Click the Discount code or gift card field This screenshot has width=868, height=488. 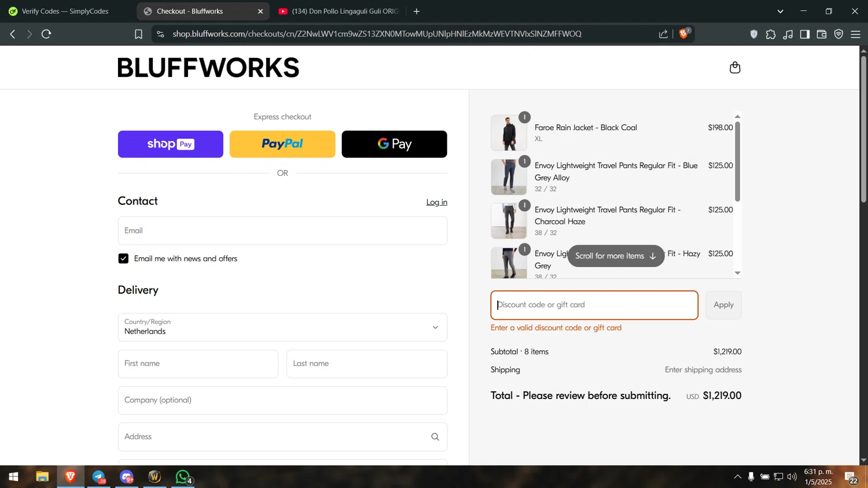(x=594, y=305)
